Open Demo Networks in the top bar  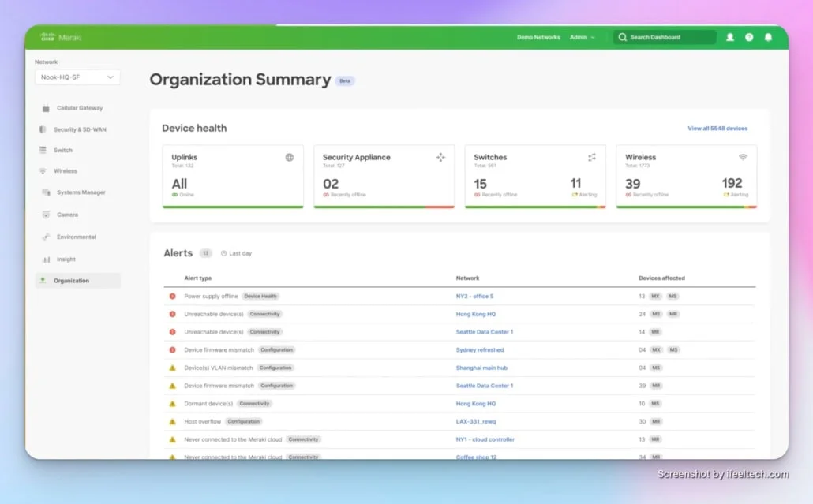point(538,37)
